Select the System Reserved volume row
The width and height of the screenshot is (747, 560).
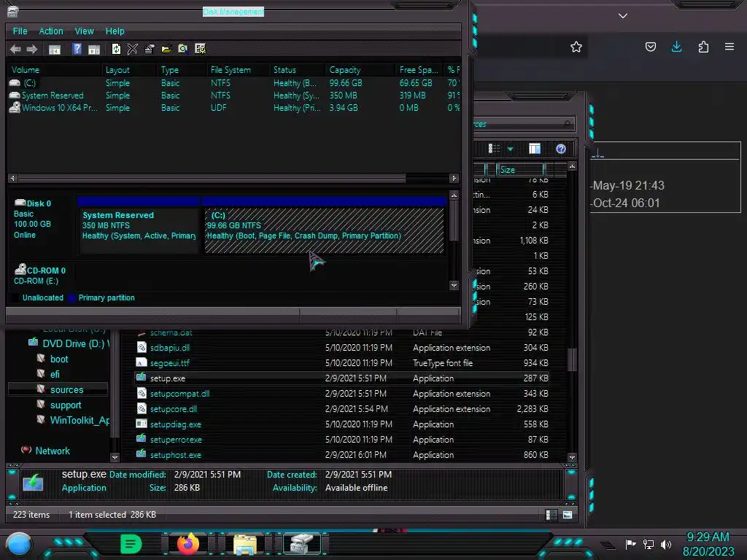pyautogui.click(x=233, y=96)
